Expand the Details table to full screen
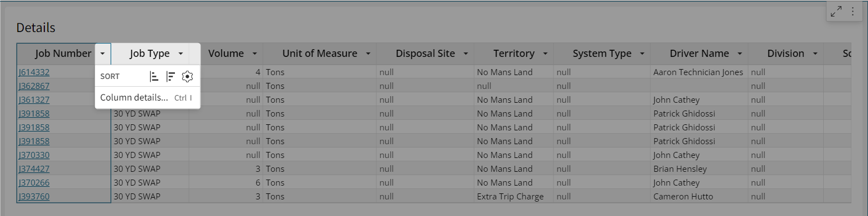This screenshot has height=216, width=868. point(836,11)
